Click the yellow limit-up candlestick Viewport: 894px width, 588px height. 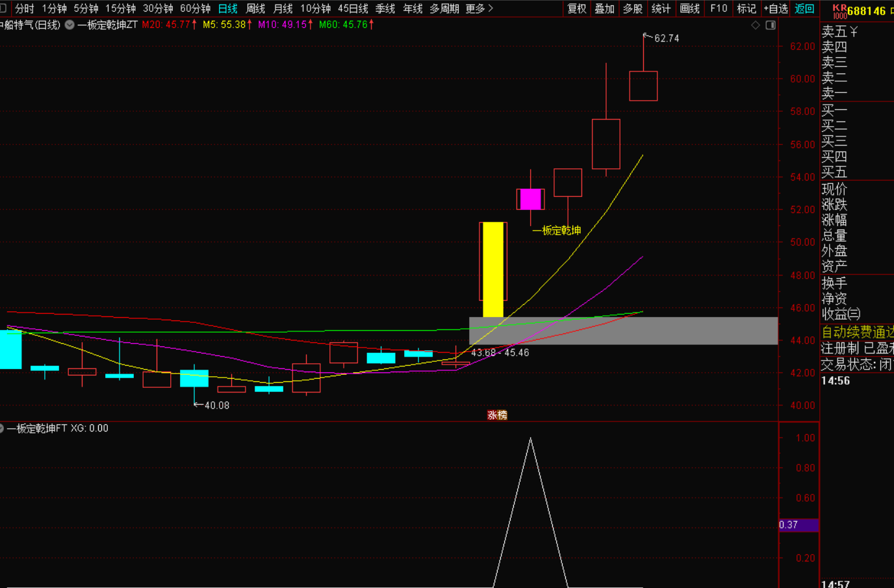(493, 270)
